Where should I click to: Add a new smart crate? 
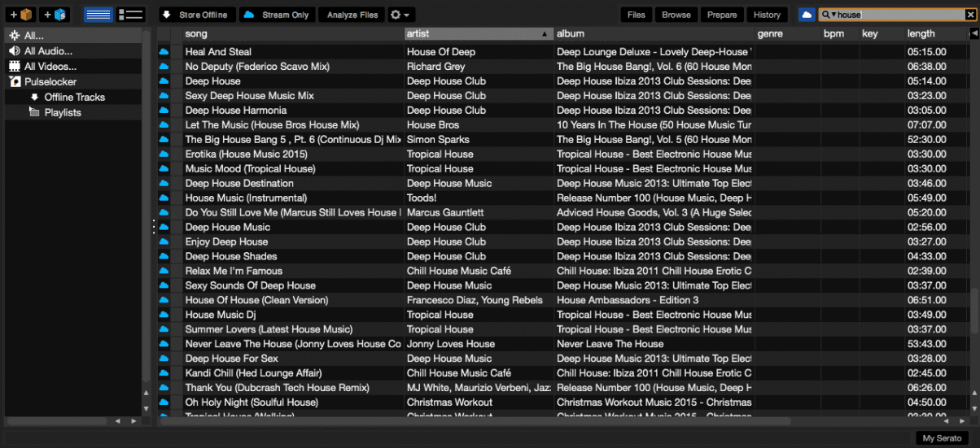click(55, 15)
